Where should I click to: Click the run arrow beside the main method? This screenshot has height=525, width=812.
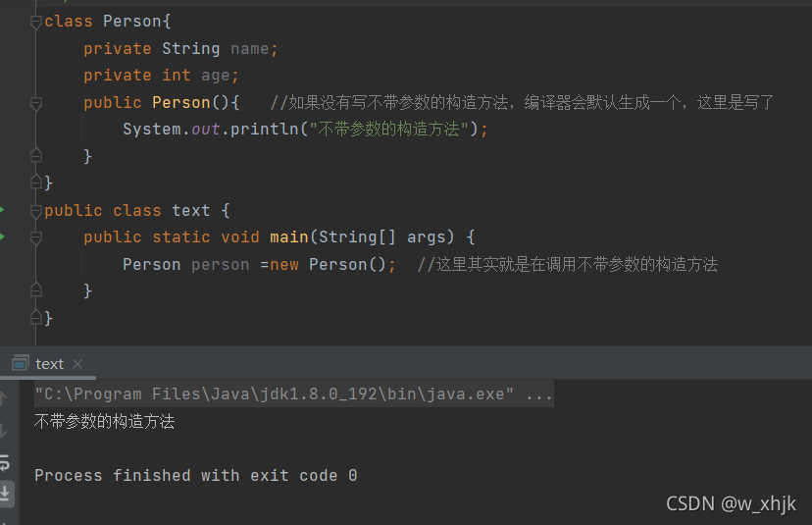pos(2,236)
